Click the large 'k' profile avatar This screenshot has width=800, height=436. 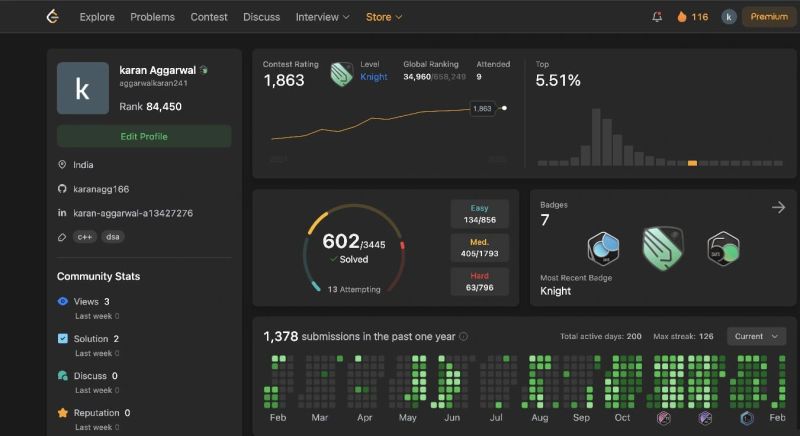83,88
